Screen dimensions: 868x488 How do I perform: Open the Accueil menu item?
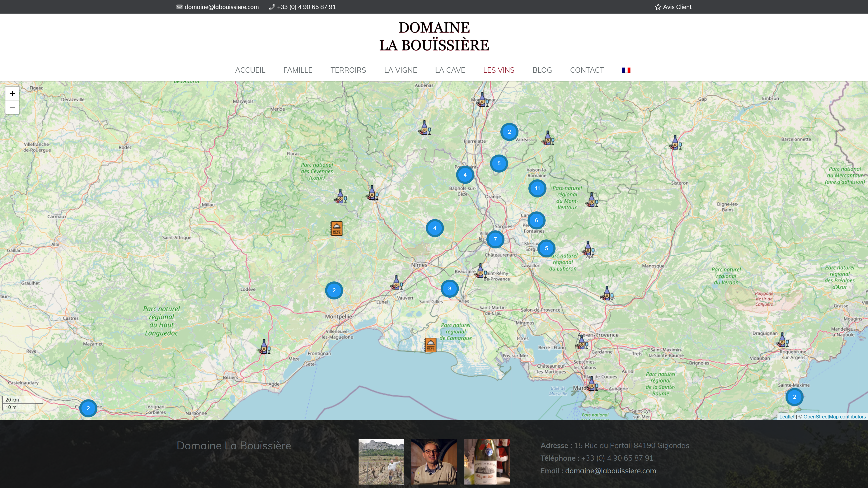tap(250, 70)
